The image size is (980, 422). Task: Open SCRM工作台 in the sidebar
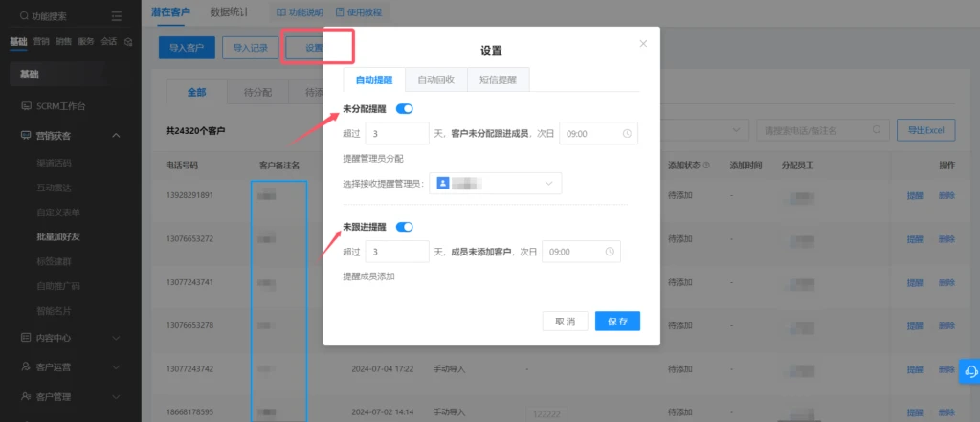61,105
